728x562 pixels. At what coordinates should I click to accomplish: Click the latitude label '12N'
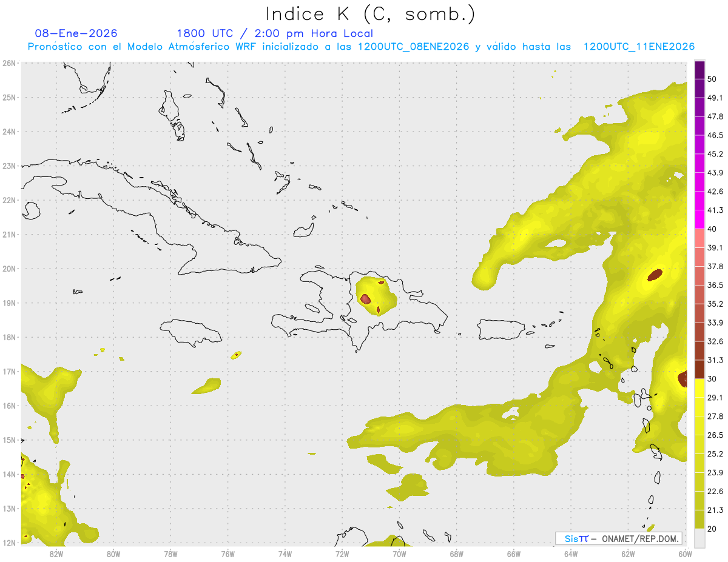click(x=8, y=543)
